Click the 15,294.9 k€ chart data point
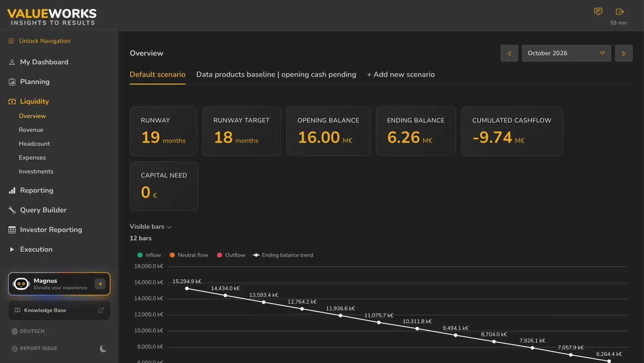 187,288
